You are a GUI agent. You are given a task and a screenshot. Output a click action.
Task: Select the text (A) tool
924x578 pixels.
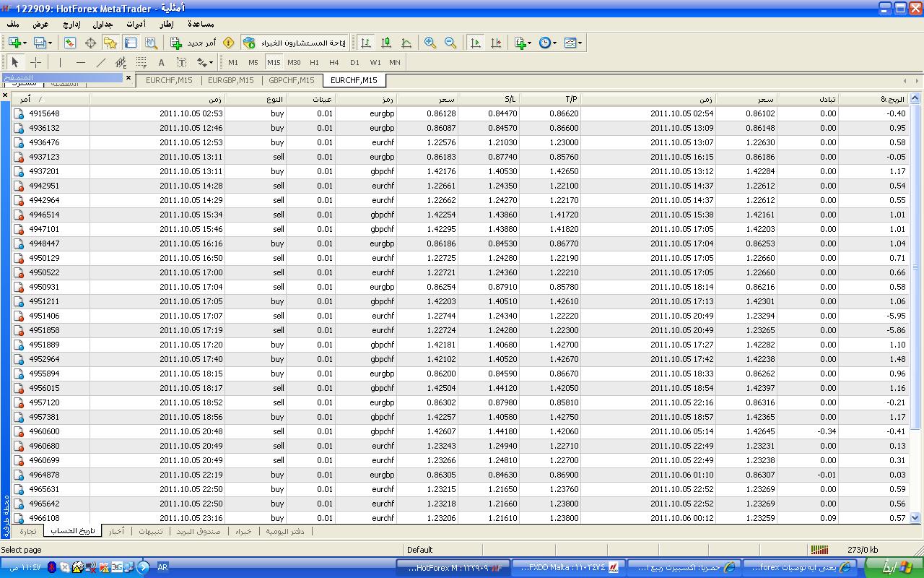coord(162,62)
